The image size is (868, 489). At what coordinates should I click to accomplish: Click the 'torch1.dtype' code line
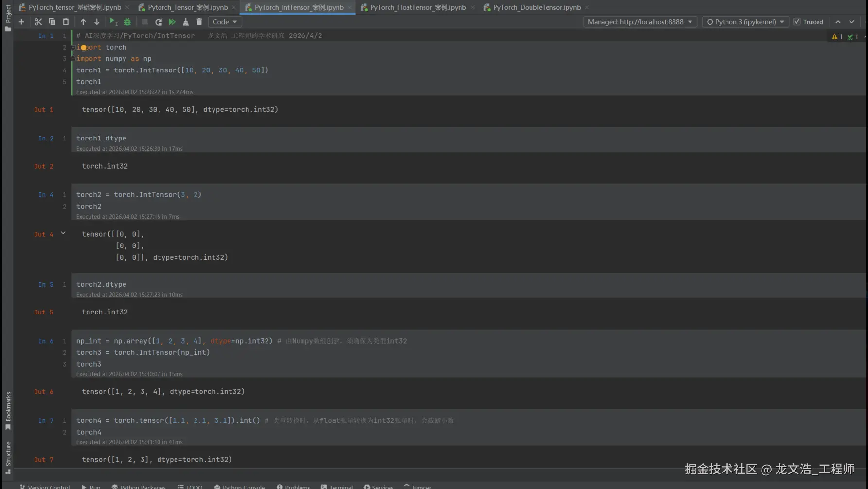pos(101,138)
